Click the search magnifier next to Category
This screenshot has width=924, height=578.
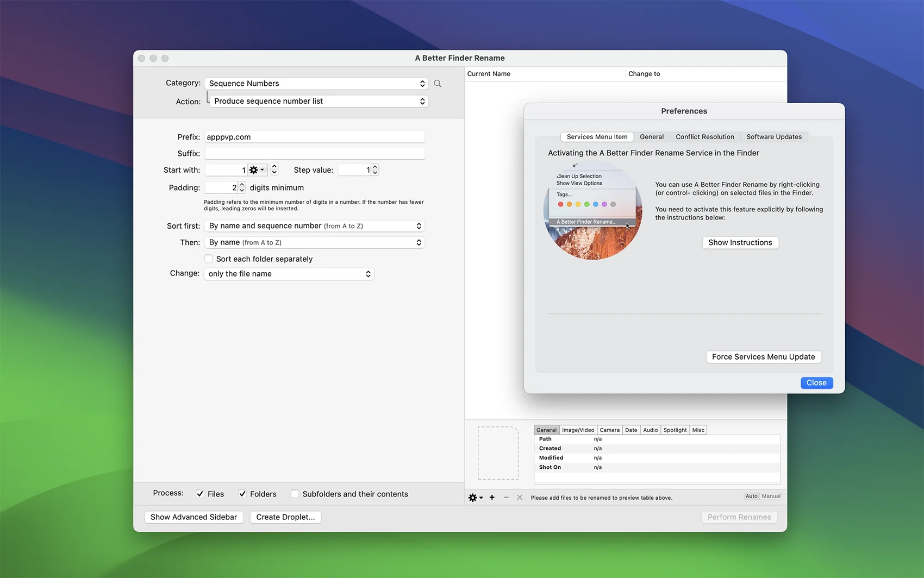point(438,84)
